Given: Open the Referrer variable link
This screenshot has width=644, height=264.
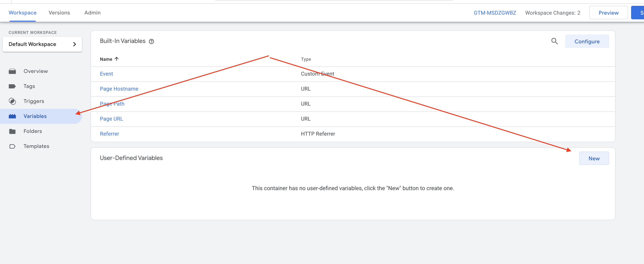Looking at the screenshot, I should 110,134.
